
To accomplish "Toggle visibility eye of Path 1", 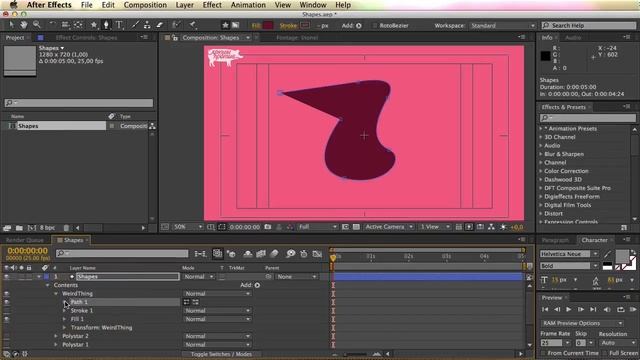I will pos(7,302).
